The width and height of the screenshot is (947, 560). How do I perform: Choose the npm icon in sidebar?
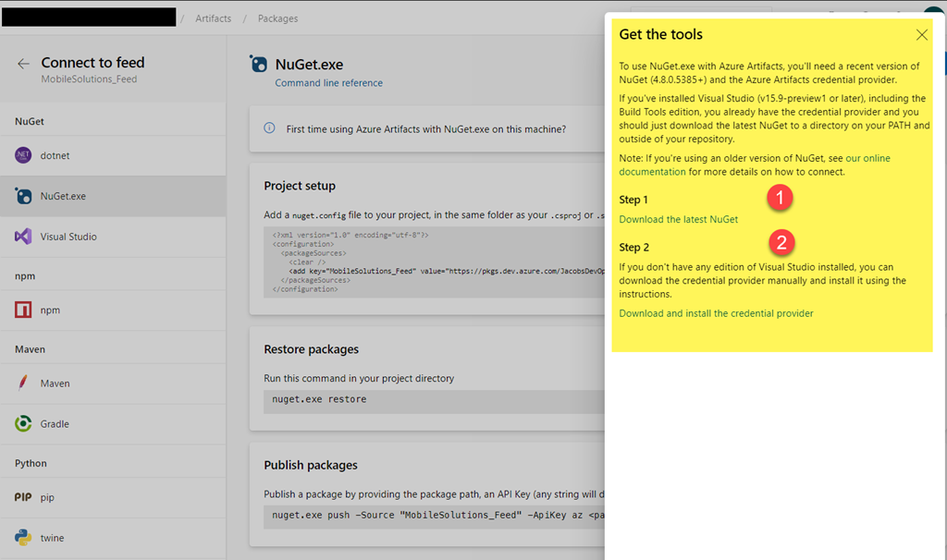pyautogui.click(x=23, y=310)
